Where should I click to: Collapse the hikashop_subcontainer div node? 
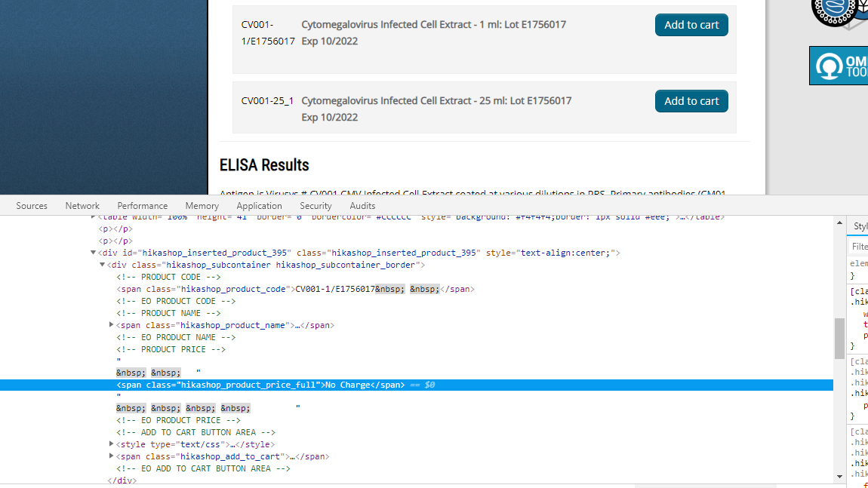click(x=103, y=265)
